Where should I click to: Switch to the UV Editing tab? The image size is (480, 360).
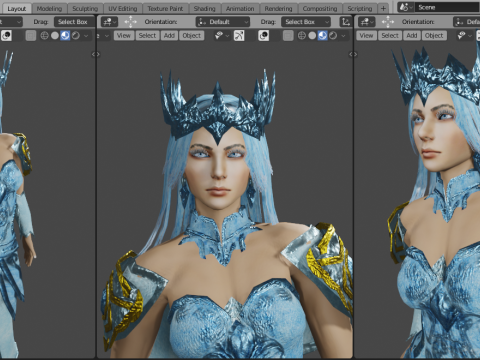[x=123, y=8]
